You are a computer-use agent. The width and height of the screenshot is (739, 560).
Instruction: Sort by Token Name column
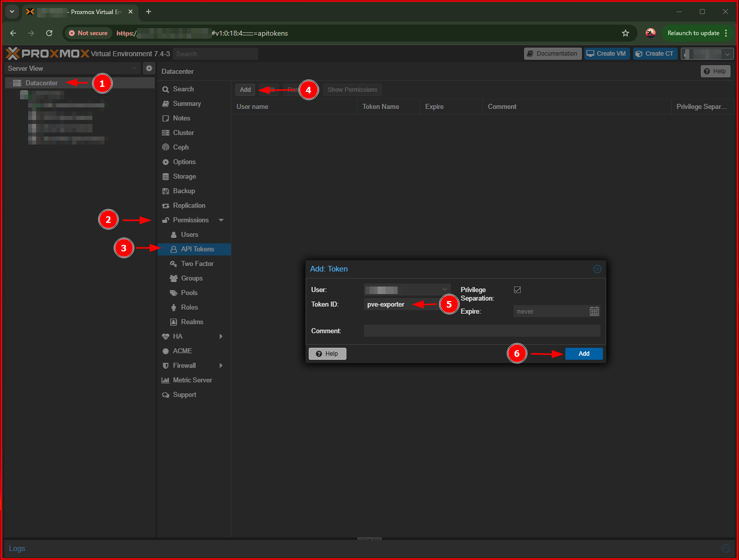[x=389, y=106]
